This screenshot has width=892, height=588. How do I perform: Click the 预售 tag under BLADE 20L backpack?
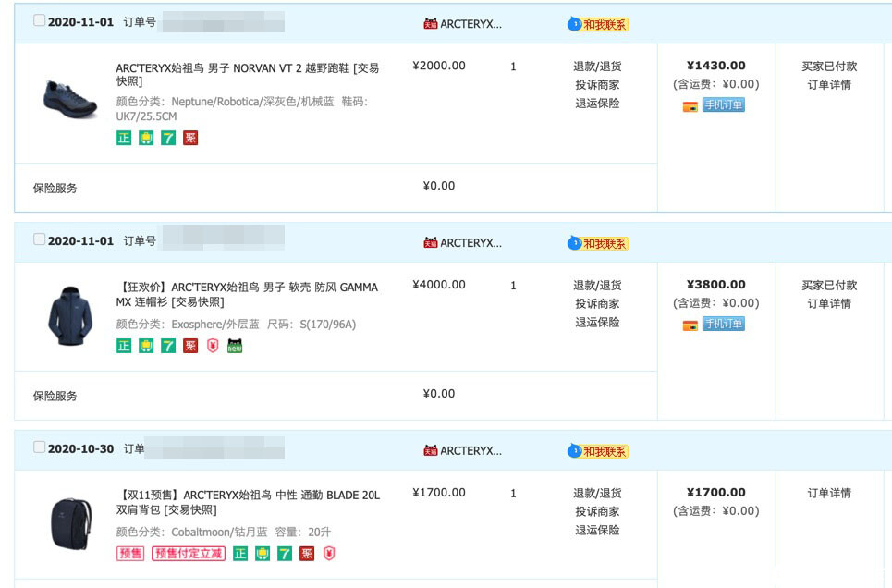130,553
